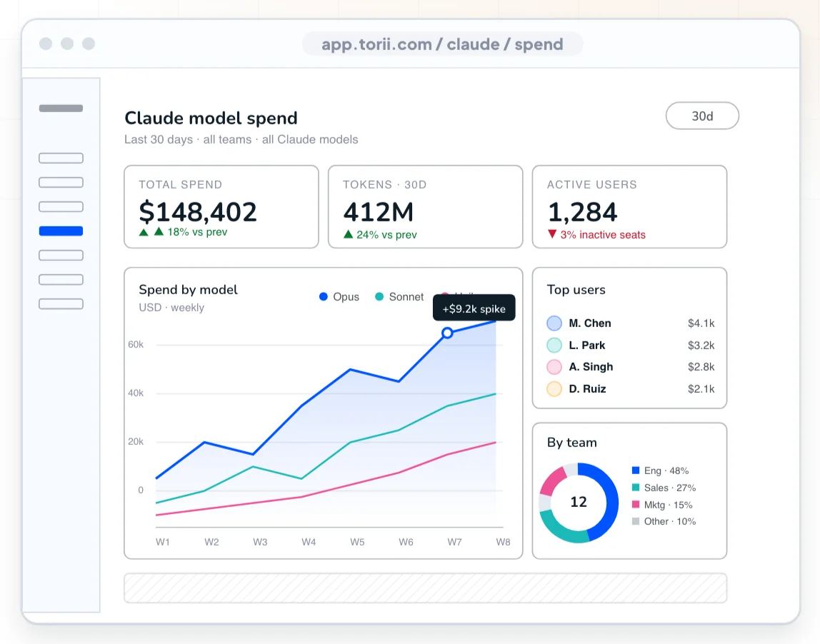Click the 60k y-axis label
820x644 pixels.
coord(136,344)
